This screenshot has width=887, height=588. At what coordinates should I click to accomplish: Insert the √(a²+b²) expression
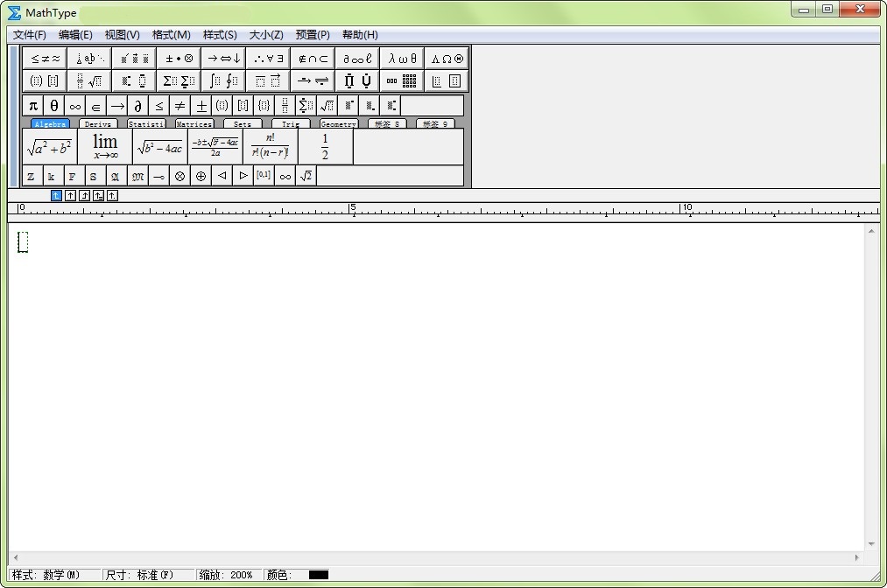click(x=50, y=146)
